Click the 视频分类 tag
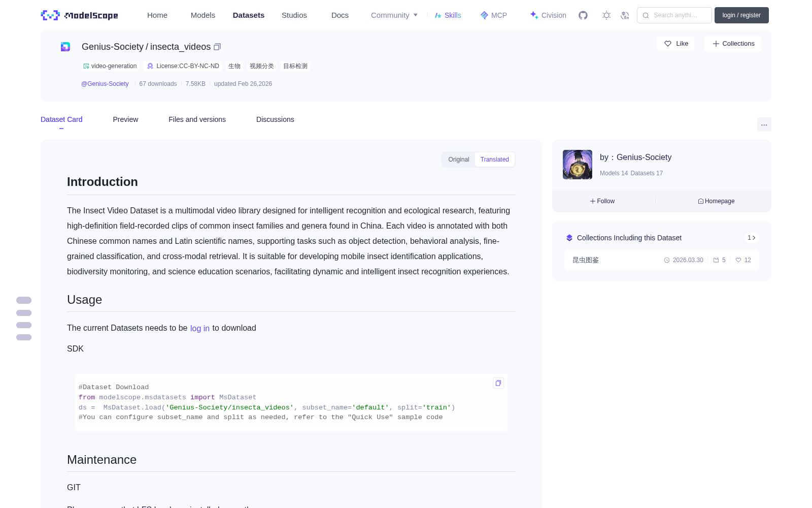Screen dimensions: 812x508 pos(262,66)
